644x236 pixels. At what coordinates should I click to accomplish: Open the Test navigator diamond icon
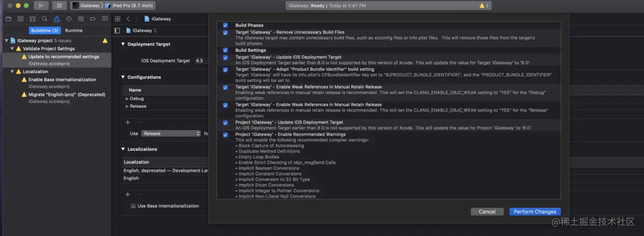[69, 19]
